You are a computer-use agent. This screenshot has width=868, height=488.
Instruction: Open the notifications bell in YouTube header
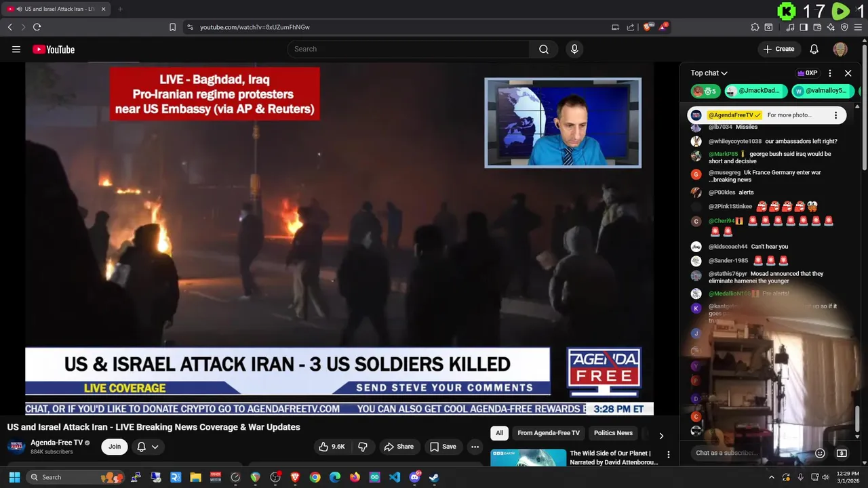click(814, 49)
